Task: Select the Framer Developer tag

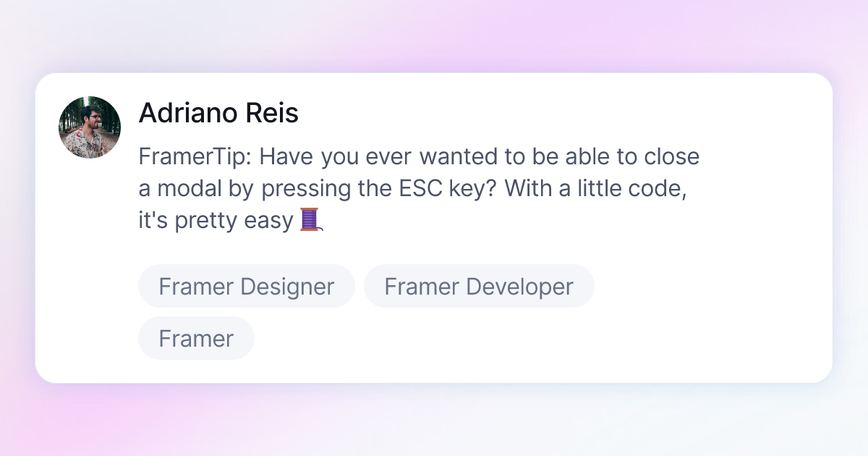Action: 479,287
